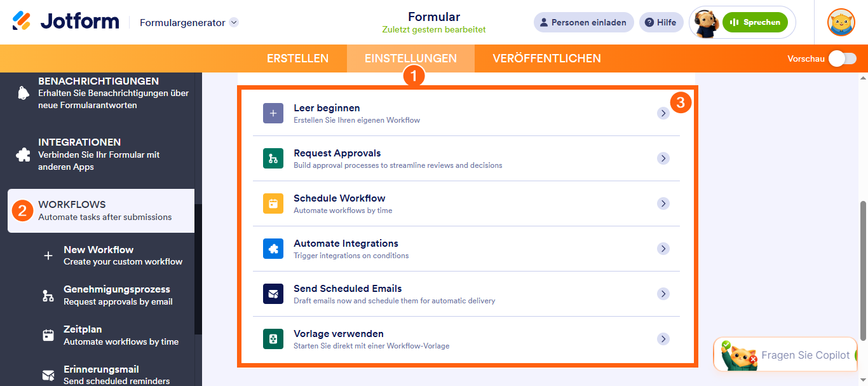
Task: Switch to the ERSTELLEN tab
Action: (297, 59)
